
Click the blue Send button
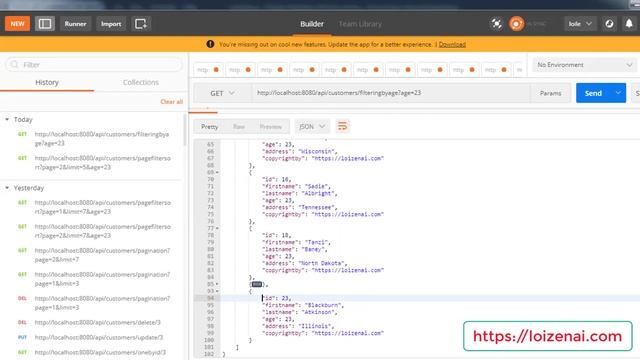point(593,93)
